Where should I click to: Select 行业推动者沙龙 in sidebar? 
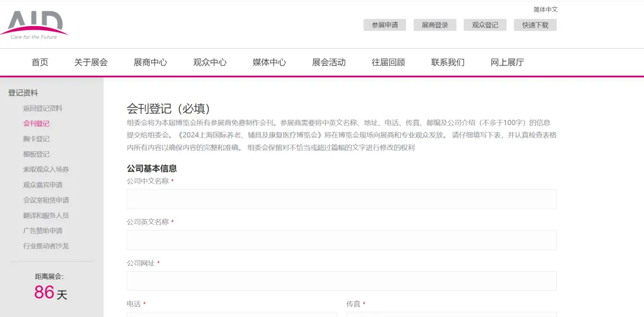point(46,246)
